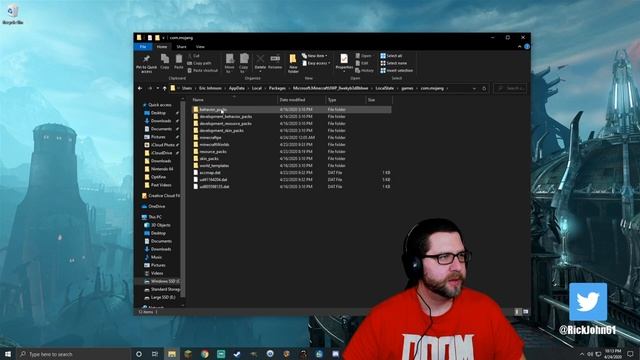The image size is (640, 360).
Task: Open Music under This PC
Action: point(156,258)
